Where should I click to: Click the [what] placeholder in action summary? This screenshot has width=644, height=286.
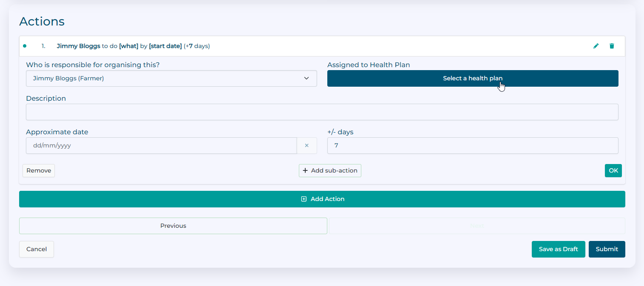128,46
